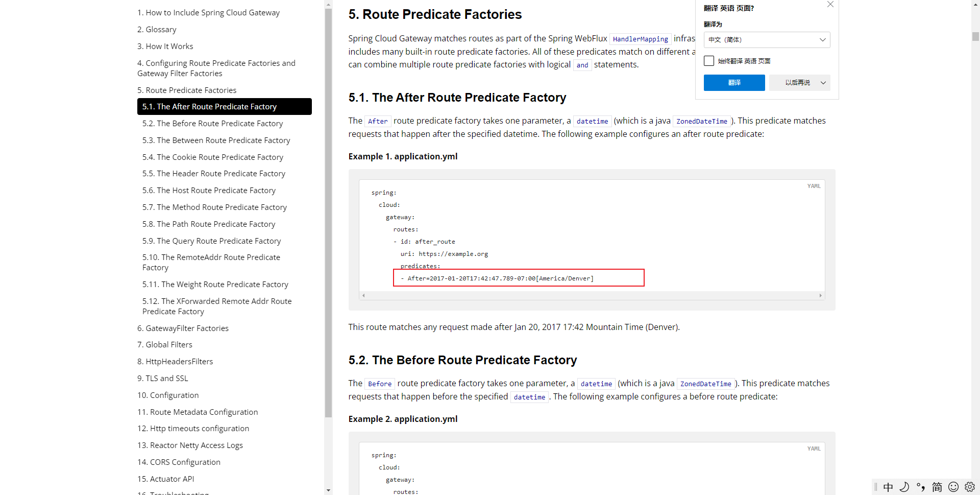
Task: Select '5.4. The Cookie Route Predicate Factory'
Action: [213, 157]
